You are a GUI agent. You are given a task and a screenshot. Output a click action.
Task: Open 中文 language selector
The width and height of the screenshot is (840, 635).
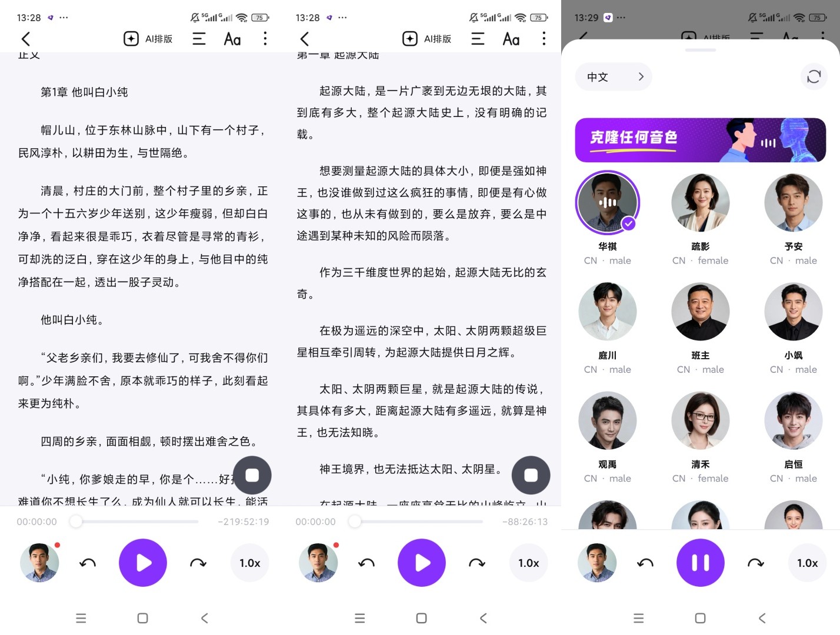pos(614,76)
